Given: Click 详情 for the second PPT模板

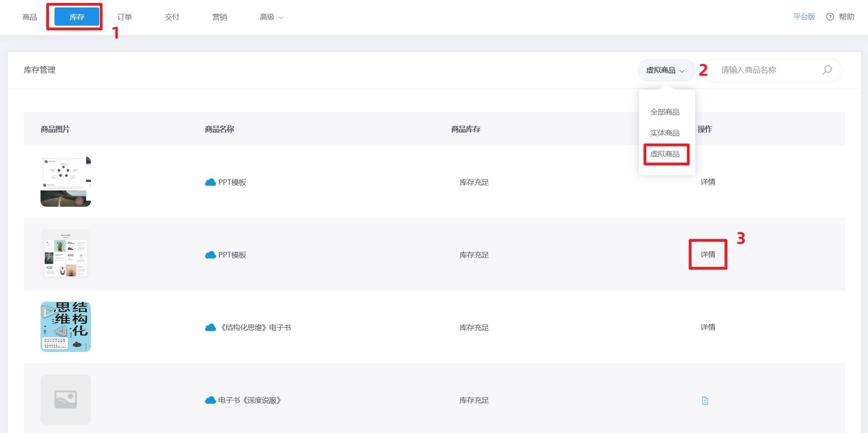Looking at the screenshot, I should coord(708,254).
